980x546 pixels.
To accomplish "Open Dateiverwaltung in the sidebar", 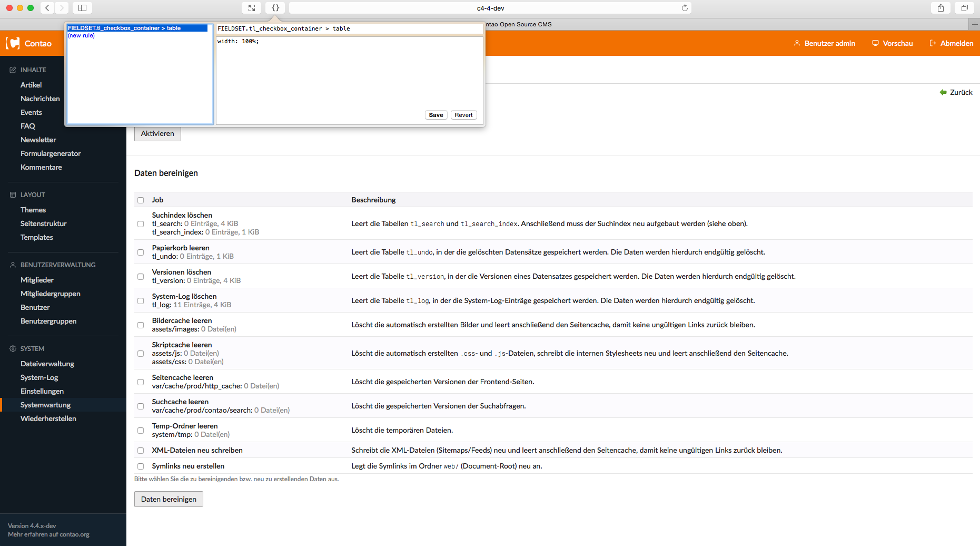I will click(x=47, y=364).
